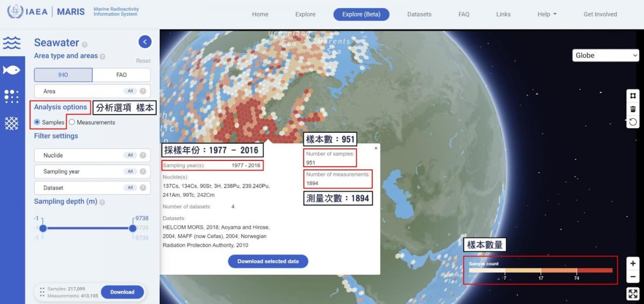Click the right sampling depth slider handle
Screen dimensions: 644x304
point(133,228)
